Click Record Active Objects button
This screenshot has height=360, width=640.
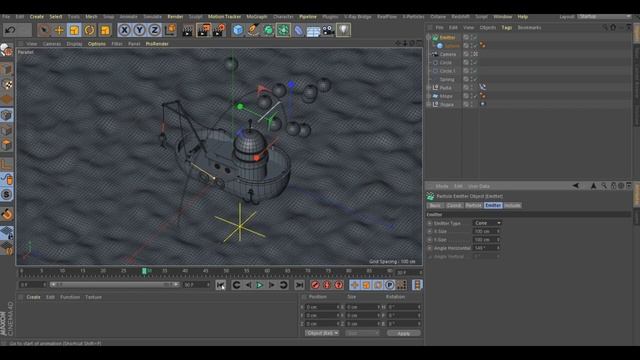pyautogui.click(x=315, y=285)
